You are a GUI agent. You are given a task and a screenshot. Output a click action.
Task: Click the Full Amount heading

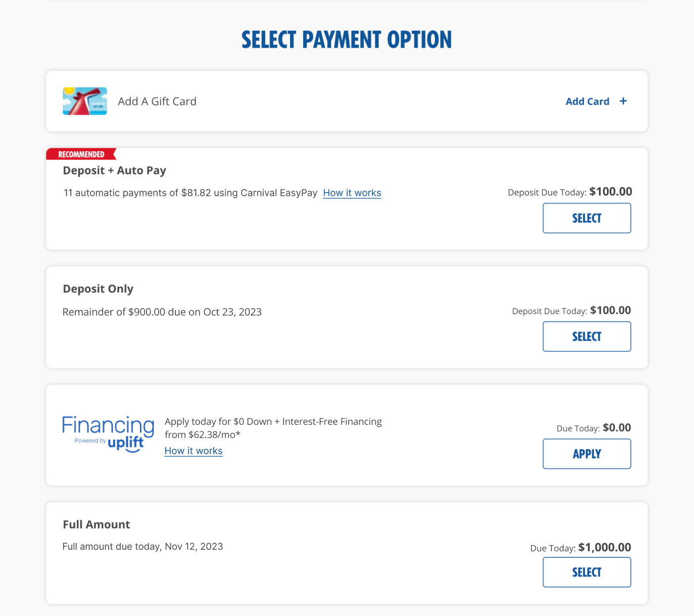[x=97, y=524]
